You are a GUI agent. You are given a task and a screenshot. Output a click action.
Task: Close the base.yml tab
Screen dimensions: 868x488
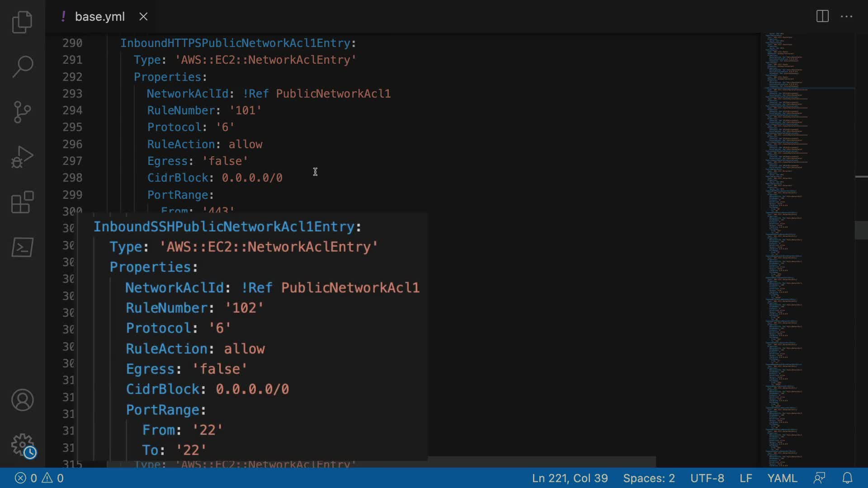click(x=143, y=17)
